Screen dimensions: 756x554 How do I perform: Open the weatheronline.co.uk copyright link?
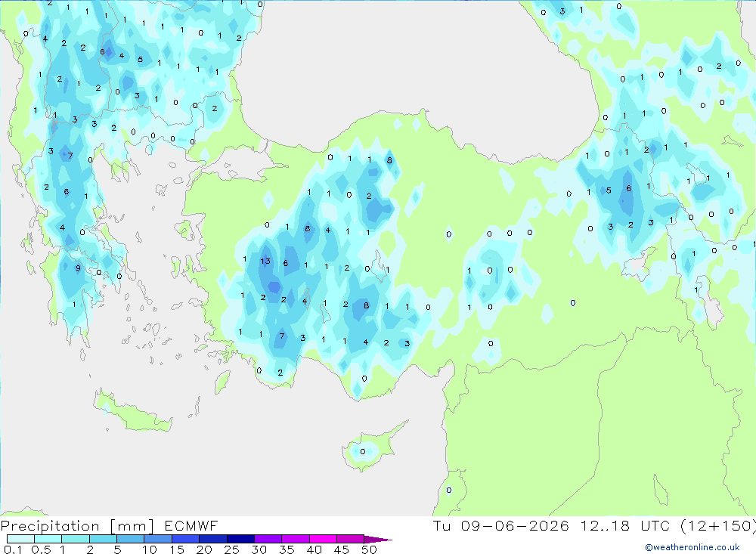(692, 547)
